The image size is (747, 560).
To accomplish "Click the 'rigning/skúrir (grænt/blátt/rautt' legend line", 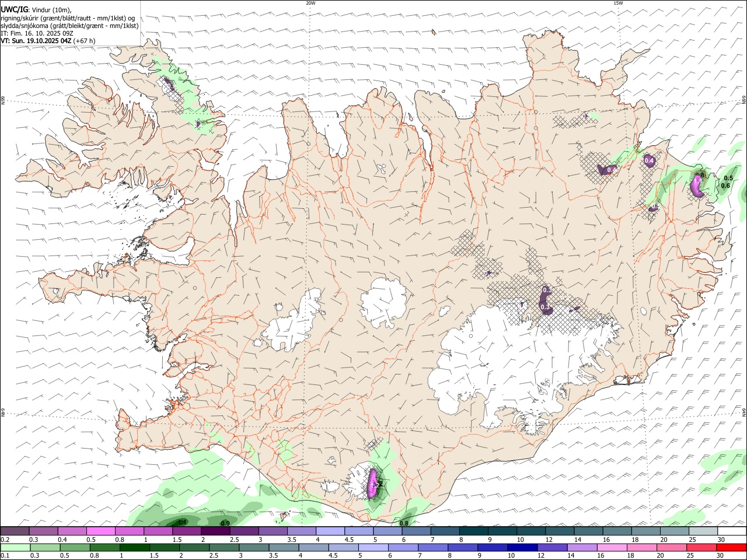I will point(68,18).
